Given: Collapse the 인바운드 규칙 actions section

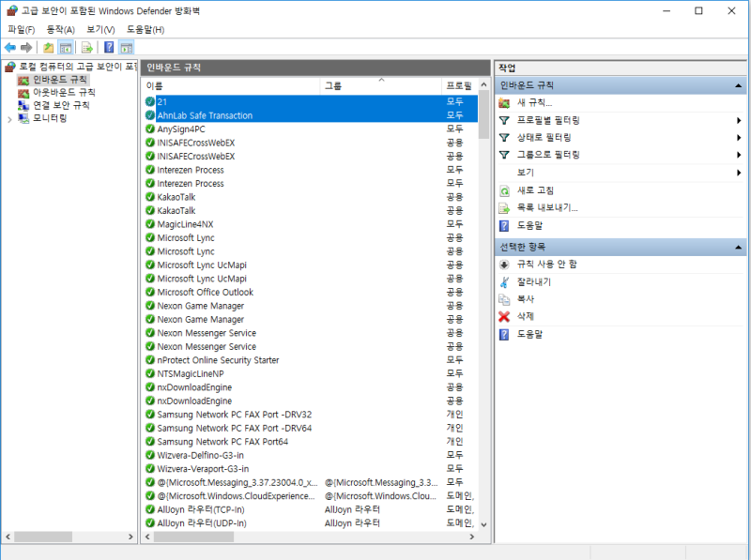Looking at the screenshot, I should (738, 86).
